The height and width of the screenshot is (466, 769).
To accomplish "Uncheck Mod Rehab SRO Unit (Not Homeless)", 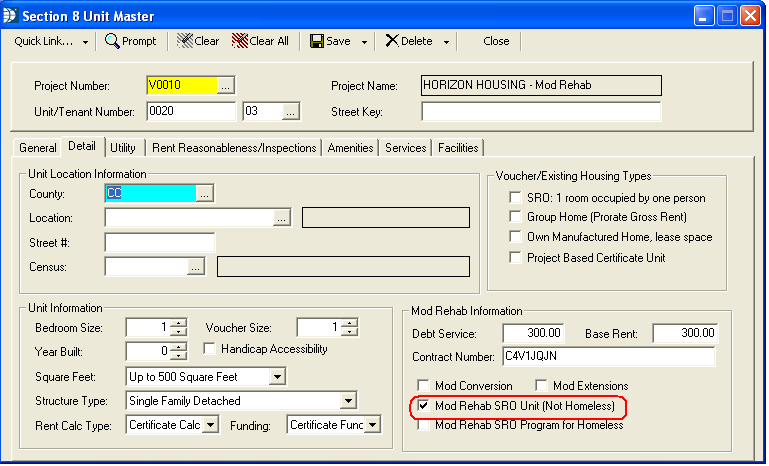I will pos(423,406).
